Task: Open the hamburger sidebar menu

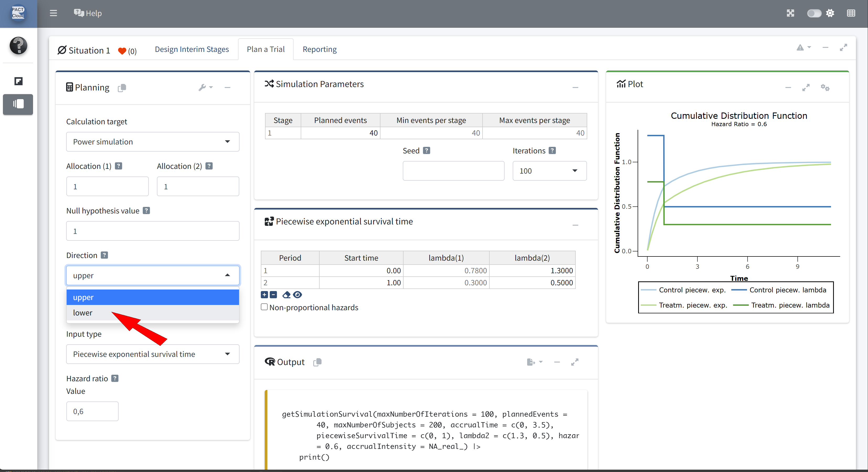Action: (x=53, y=13)
